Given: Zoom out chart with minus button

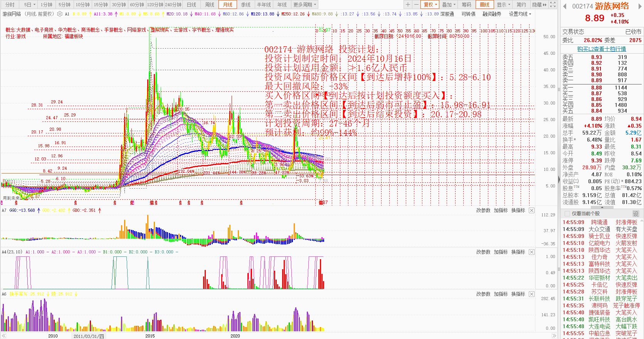Looking at the screenshot, I should point(416,5).
